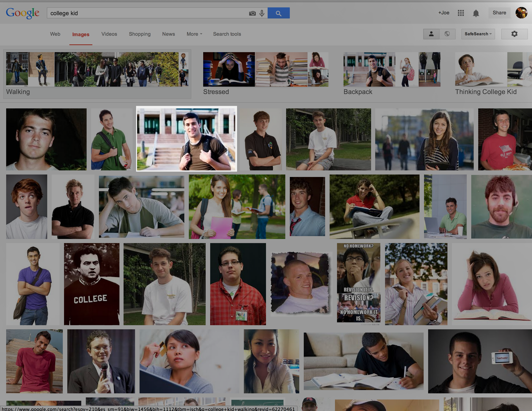Screen dimensions: 532x411
Task: Open the Google apps grid icon
Action: point(461,13)
